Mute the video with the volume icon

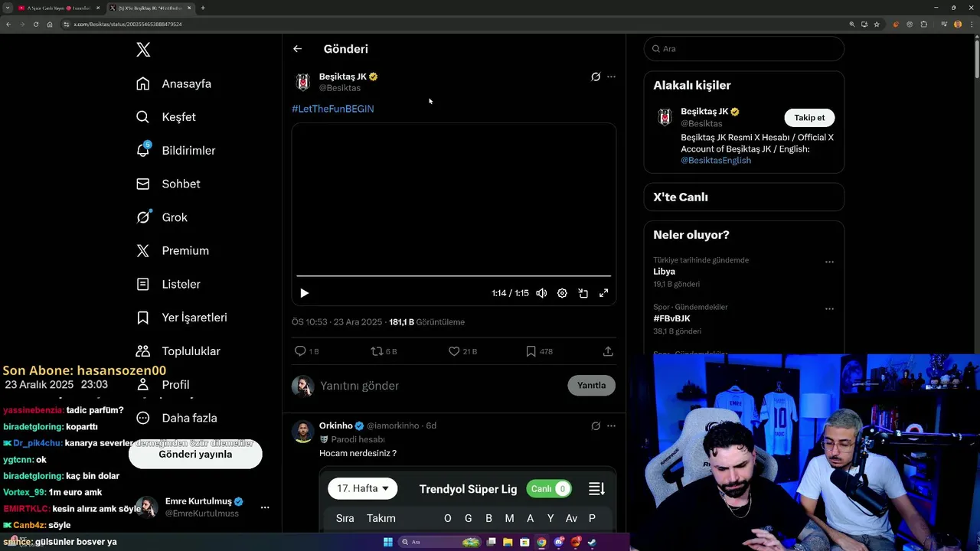tap(541, 293)
